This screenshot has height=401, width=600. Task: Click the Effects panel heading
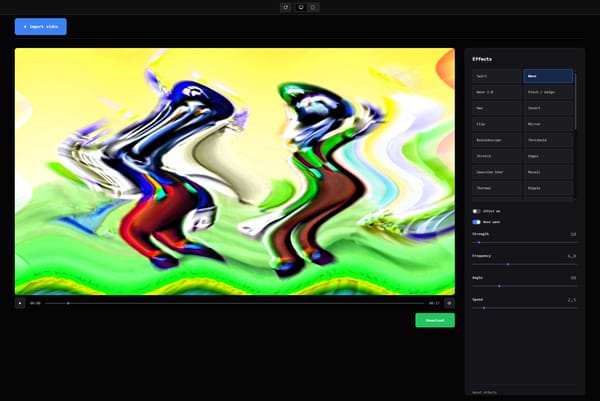tap(482, 59)
